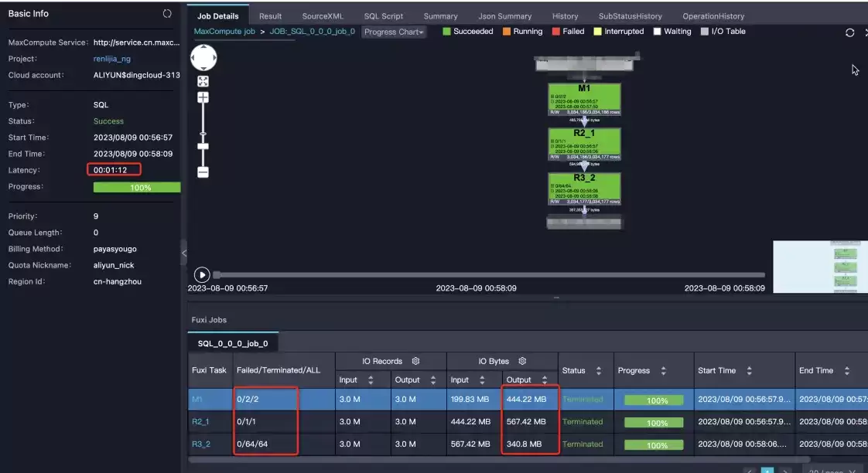Image resolution: width=868 pixels, height=473 pixels.
Task: Fit the progress chart to screen
Action: [203, 81]
